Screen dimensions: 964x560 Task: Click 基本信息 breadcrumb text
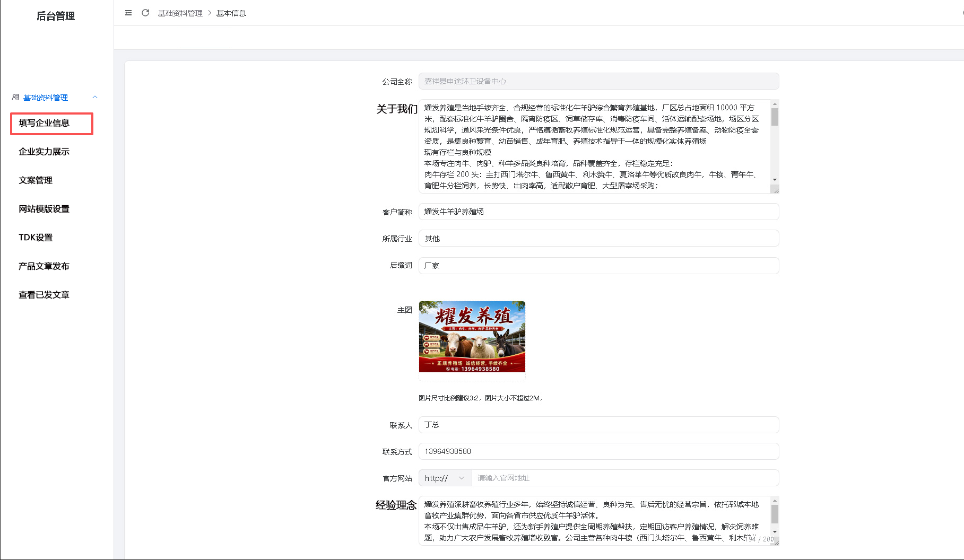[x=231, y=13]
